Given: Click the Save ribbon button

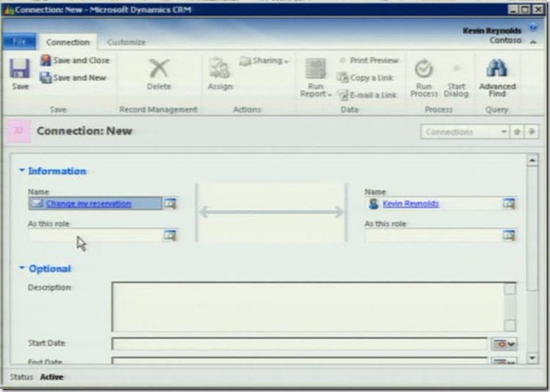Looking at the screenshot, I should (x=20, y=74).
